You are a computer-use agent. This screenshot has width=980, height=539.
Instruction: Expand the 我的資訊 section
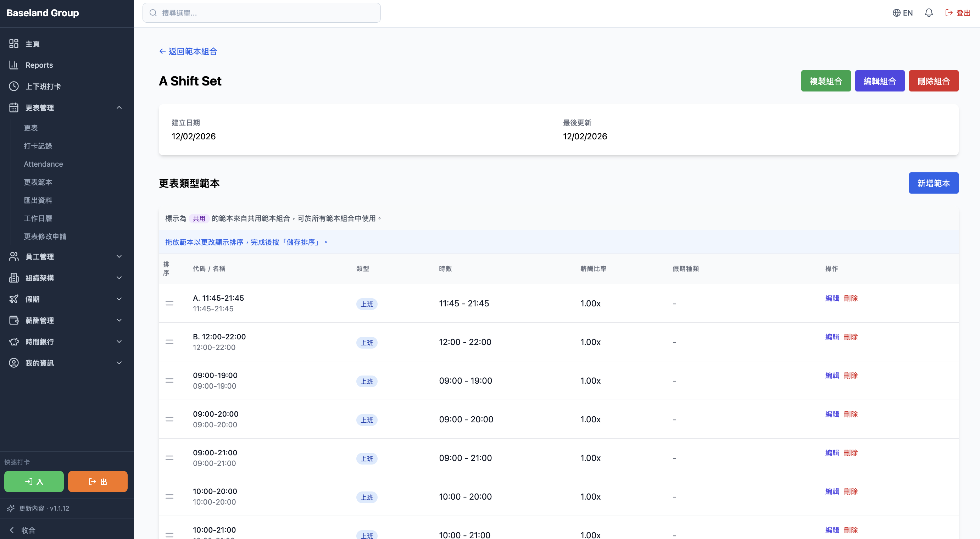tap(67, 363)
